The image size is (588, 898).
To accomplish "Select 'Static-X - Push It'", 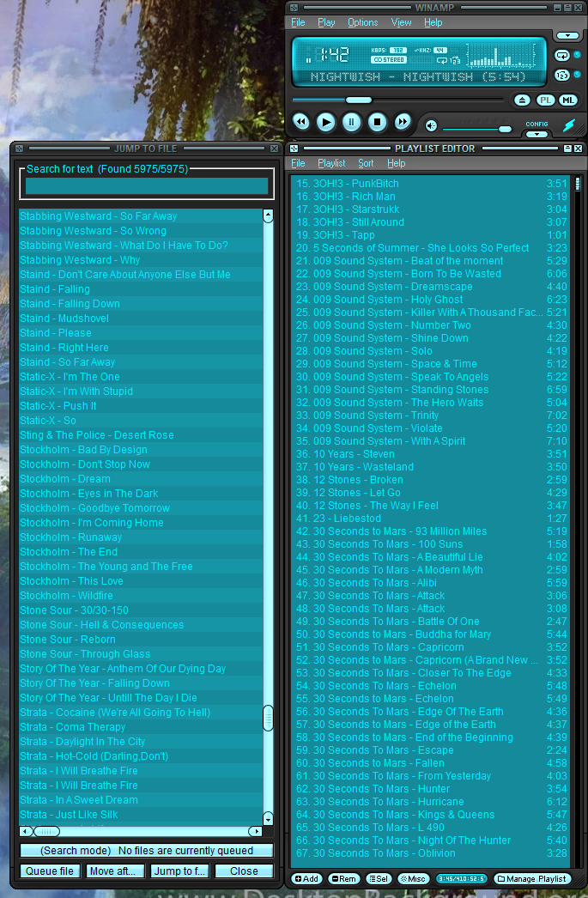I will point(142,406).
